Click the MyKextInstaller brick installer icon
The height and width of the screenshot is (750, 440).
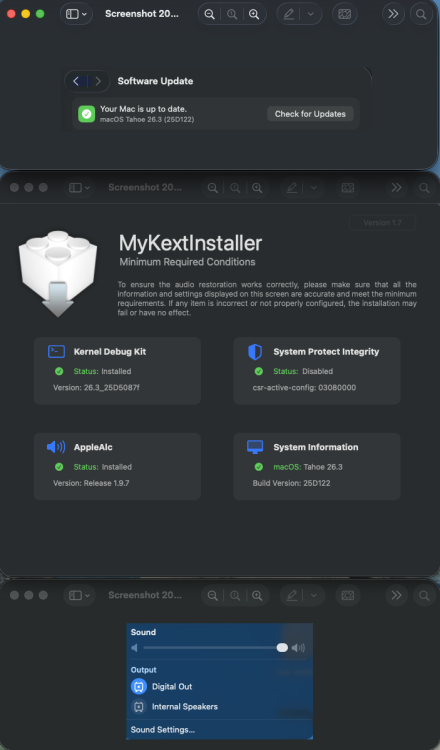coord(58,274)
